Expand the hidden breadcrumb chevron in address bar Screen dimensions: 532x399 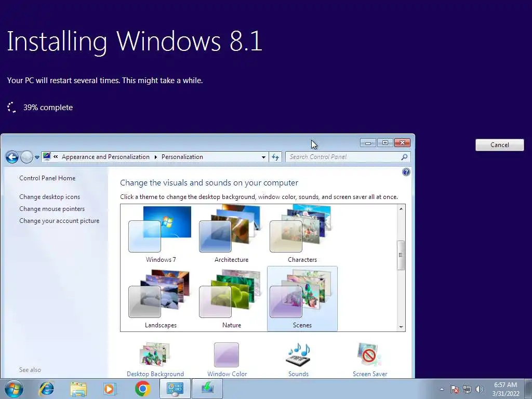tap(56, 157)
